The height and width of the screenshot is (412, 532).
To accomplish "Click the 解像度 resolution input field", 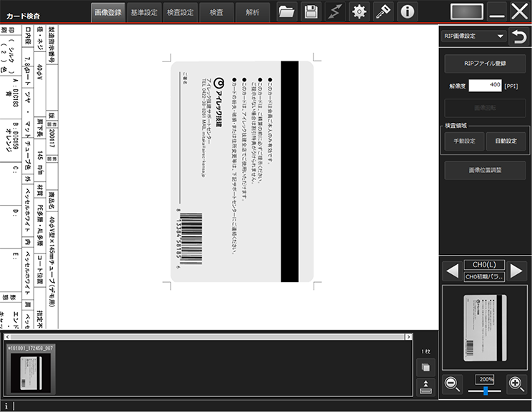I will (x=485, y=86).
